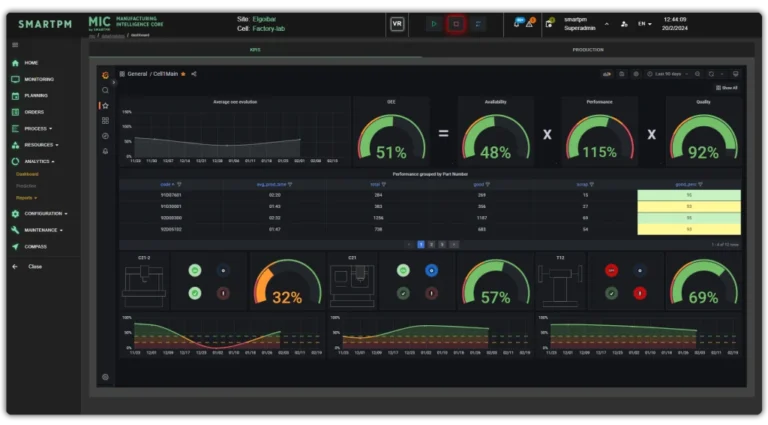Click the zoom out time range icon
This screenshot has width=768, height=425.
click(697, 74)
